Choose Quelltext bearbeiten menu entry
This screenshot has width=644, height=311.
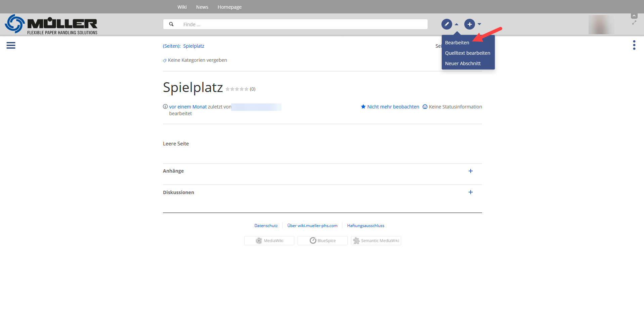pyautogui.click(x=467, y=53)
